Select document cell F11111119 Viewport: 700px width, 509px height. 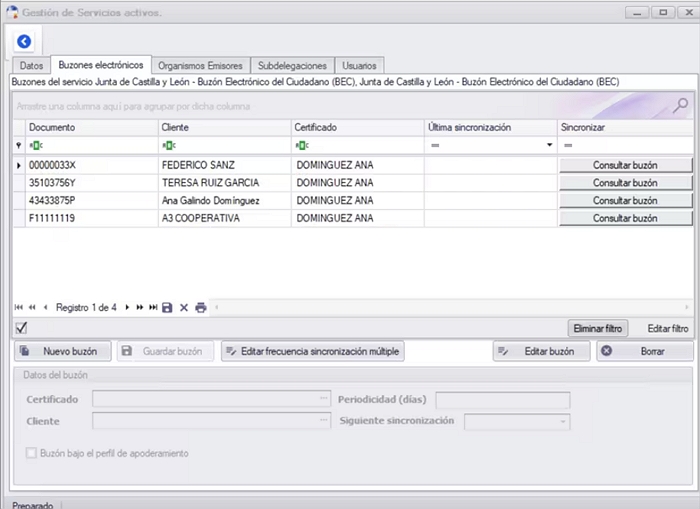click(x=92, y=218)
